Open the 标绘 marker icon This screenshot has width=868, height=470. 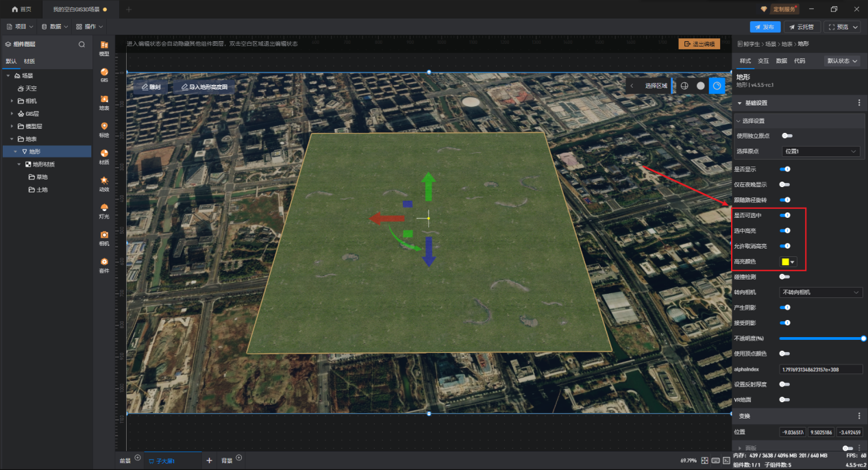click(x=104, y=129)
